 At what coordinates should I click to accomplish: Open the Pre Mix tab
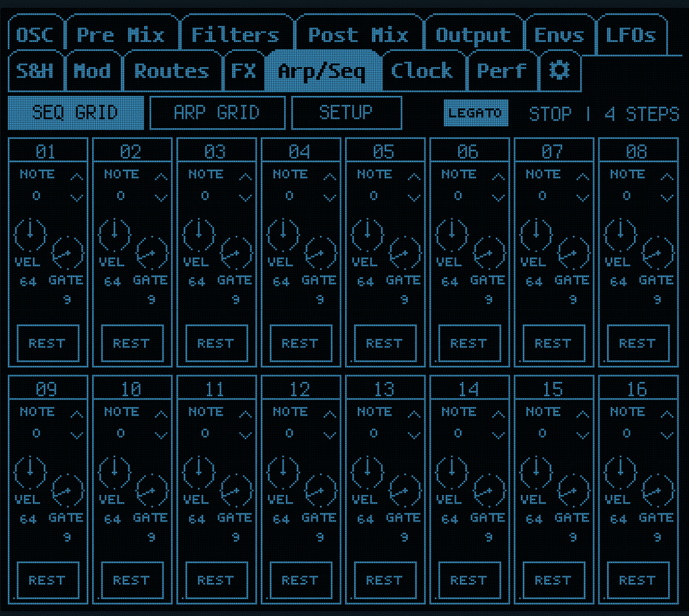[x=122, y=34]
